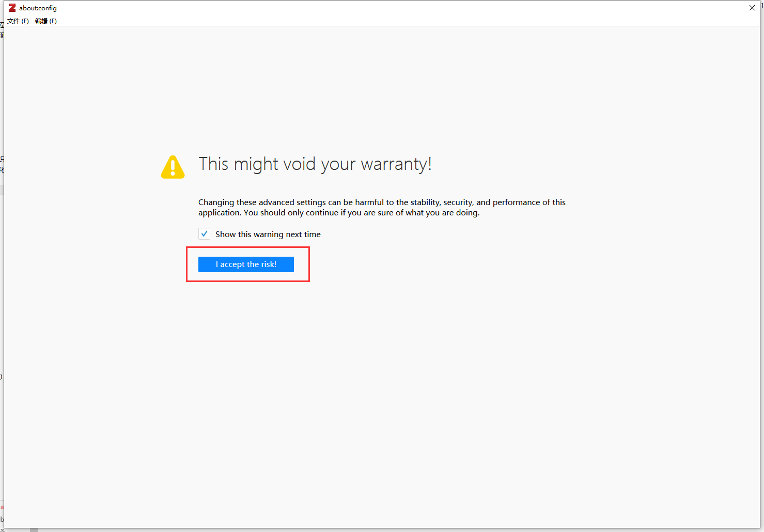Click the "This might void your warranty!" heading
764x532 pixels.
[315, 164]
